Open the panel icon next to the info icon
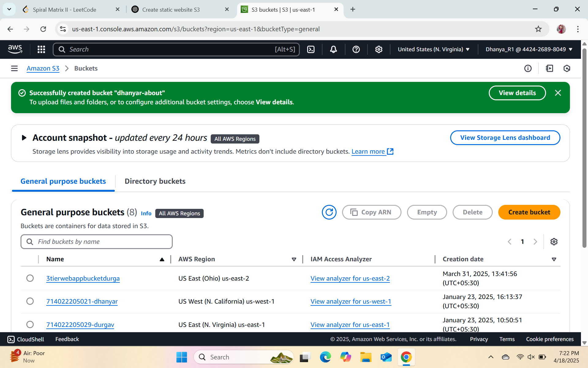Screen dimensions: 588x368 coord(549,68)
